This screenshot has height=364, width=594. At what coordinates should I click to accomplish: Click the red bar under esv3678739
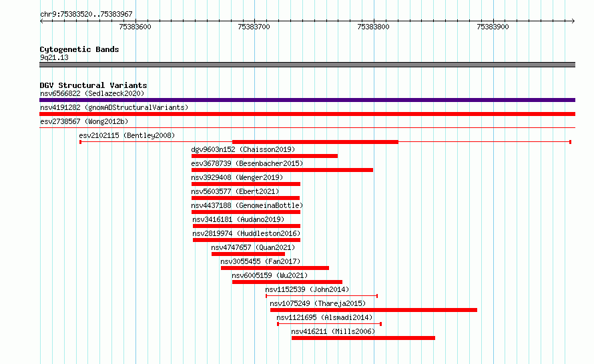tap(282, 170)
